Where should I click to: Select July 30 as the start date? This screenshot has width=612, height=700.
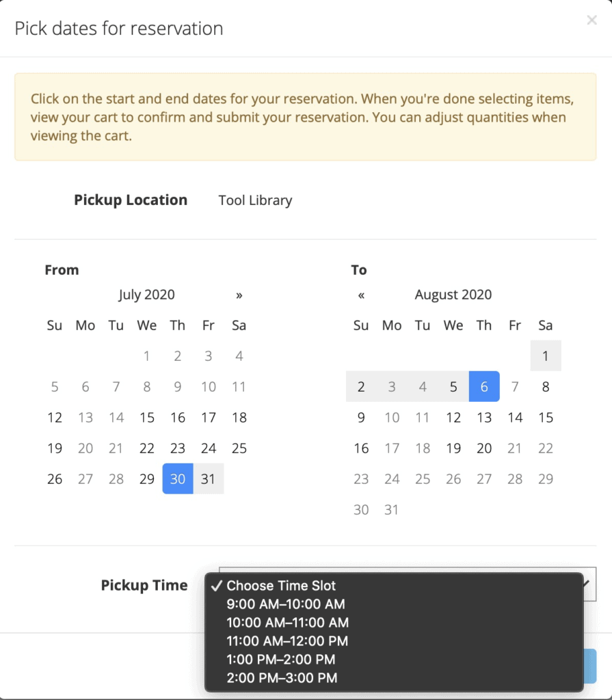177,479
